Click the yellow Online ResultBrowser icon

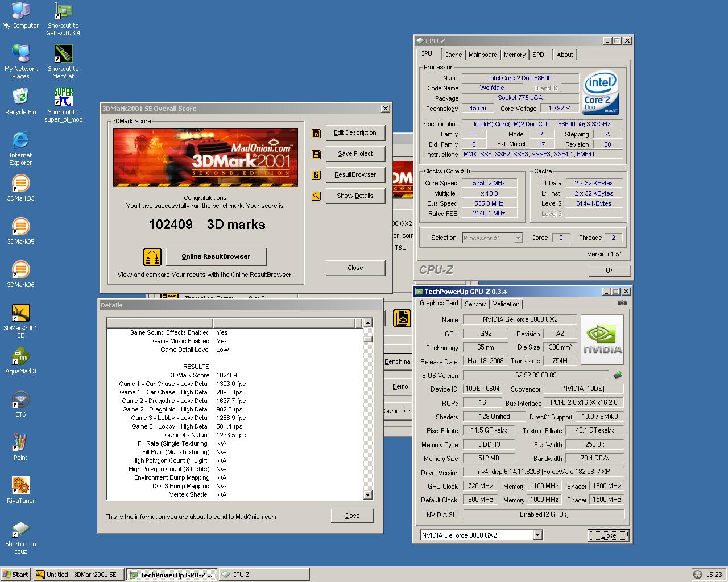point(152,257)
